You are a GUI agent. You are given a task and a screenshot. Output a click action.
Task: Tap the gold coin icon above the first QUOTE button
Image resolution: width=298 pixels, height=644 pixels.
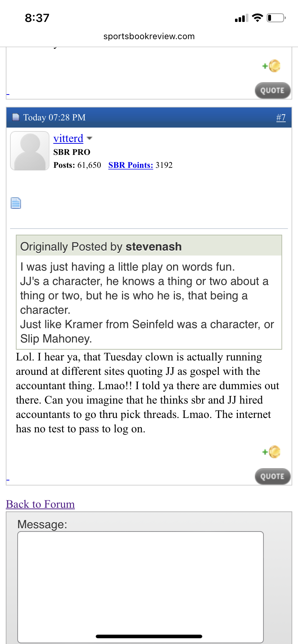click(x=274, y=66)
